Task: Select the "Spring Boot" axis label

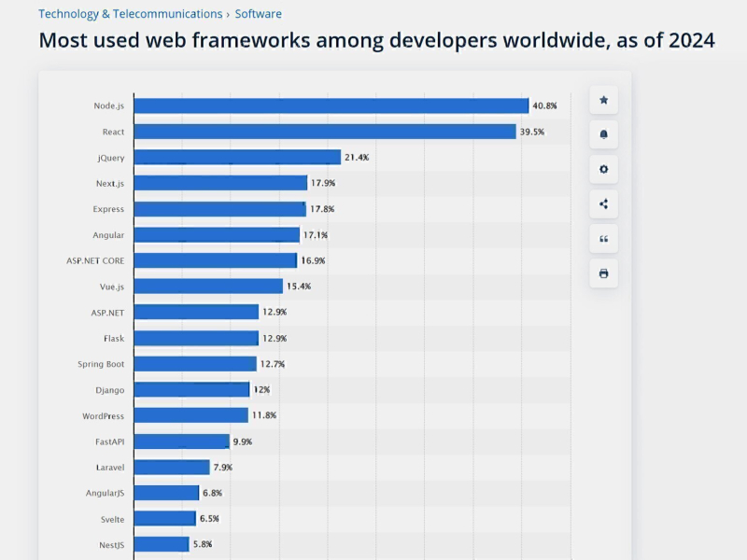Action: [101, 364]
